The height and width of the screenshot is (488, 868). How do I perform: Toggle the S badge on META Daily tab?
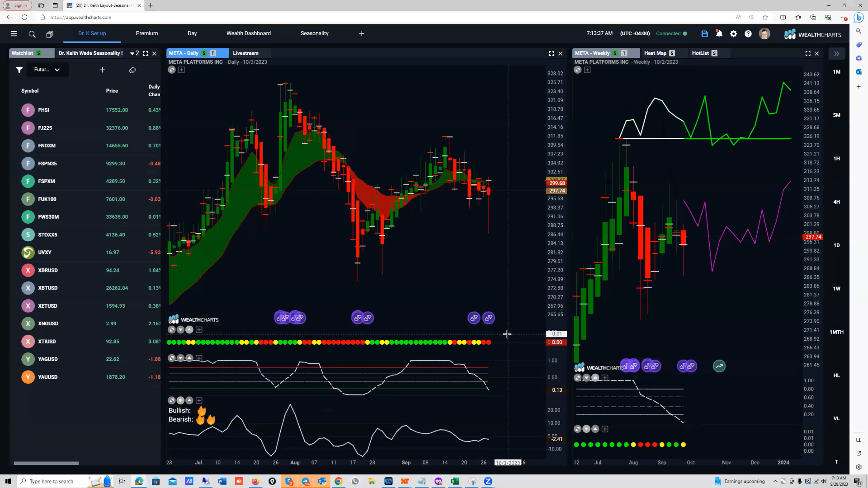[x=204, y=53]
